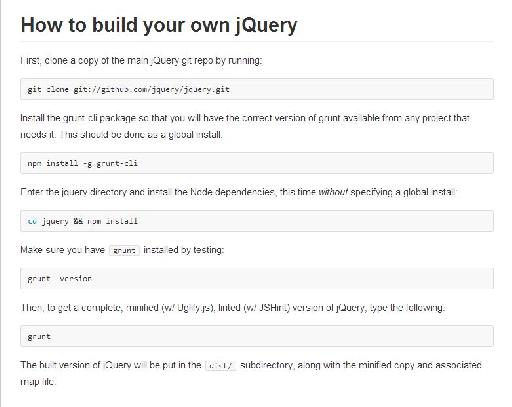The image size is (512, 407).
Task: Click the "Then, to get a complete" paragraph
Action: 233,307
